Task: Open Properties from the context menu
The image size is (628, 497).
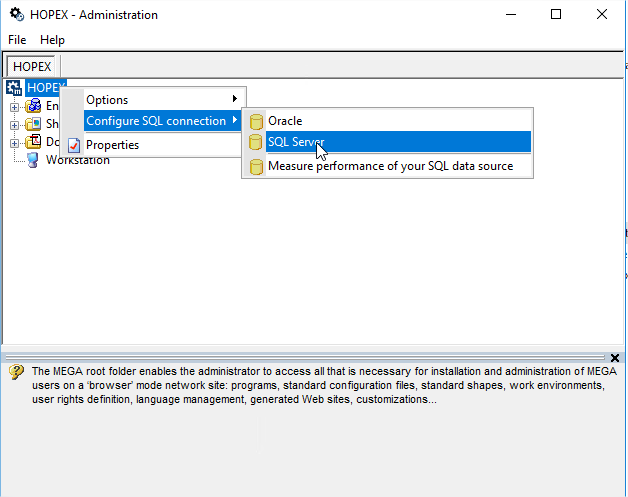Action: tap(112, 145)
